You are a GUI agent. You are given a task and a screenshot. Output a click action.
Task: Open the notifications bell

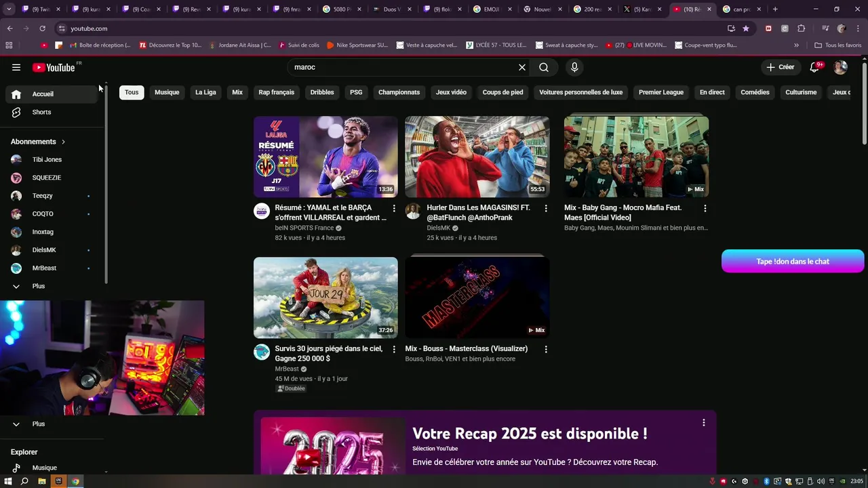pyautogui.click(x=815, y=67)
